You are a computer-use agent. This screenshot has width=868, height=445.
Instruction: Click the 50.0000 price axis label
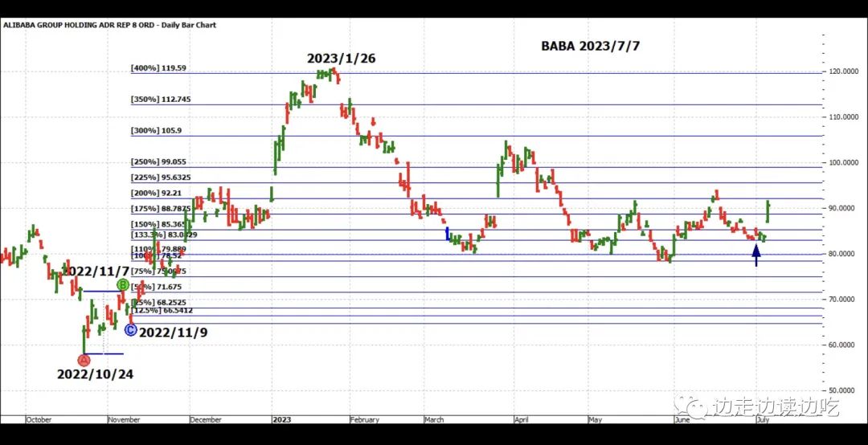click(841, 390)
